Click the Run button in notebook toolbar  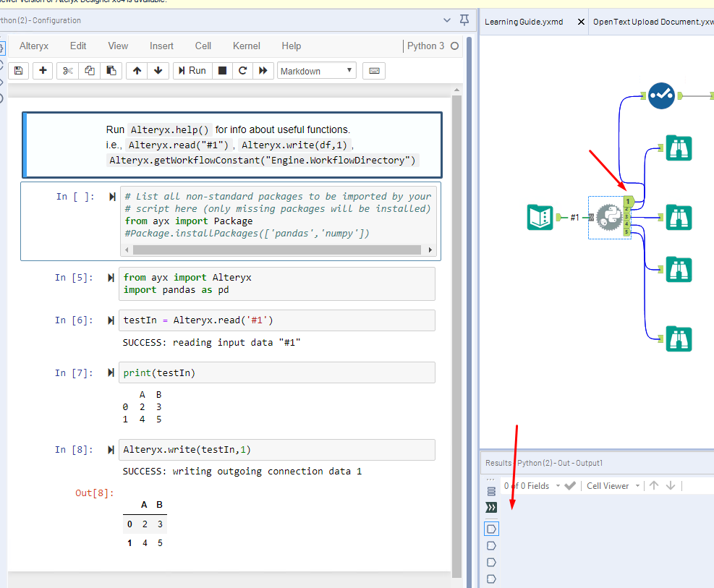pyautogui.click(x=192, y=71)
